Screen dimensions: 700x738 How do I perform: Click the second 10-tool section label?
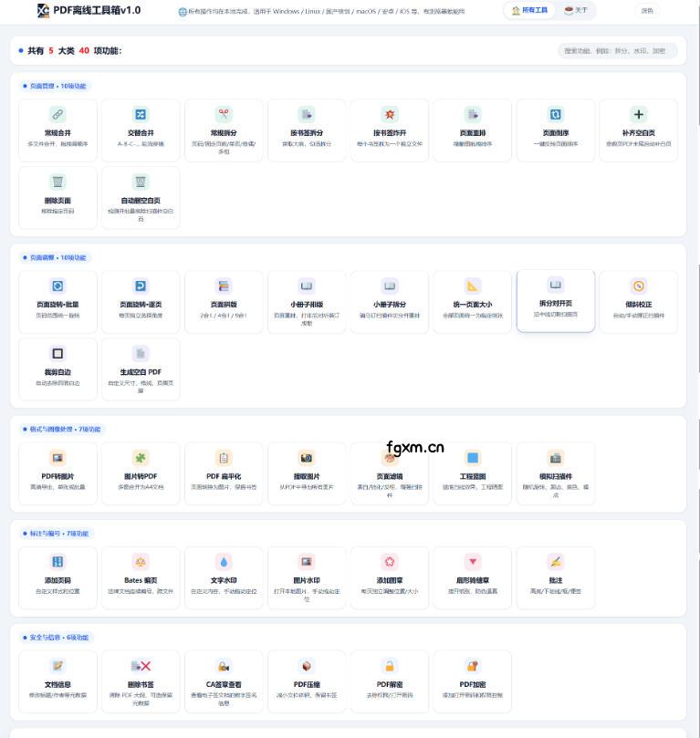pos(55,258)
